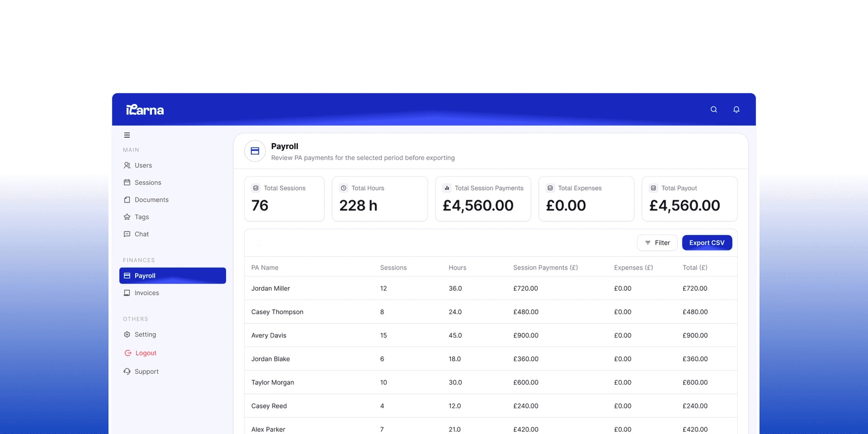Click the Logout arrow icon
The width and height of the screenshot is (868, 434).
[128, 353]
